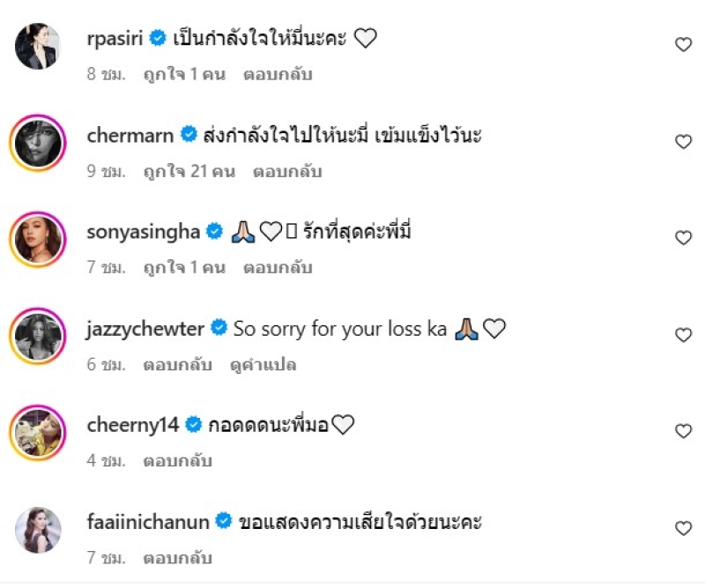Click faaiinichanun's profile photo
705x588 pixels.
[x=38, y=530]
